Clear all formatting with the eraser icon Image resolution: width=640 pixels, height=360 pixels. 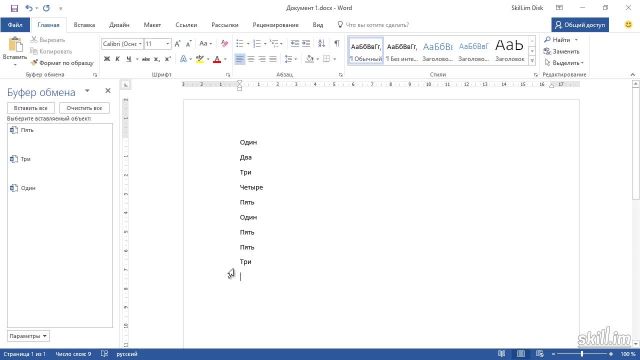tap(224, 44)
